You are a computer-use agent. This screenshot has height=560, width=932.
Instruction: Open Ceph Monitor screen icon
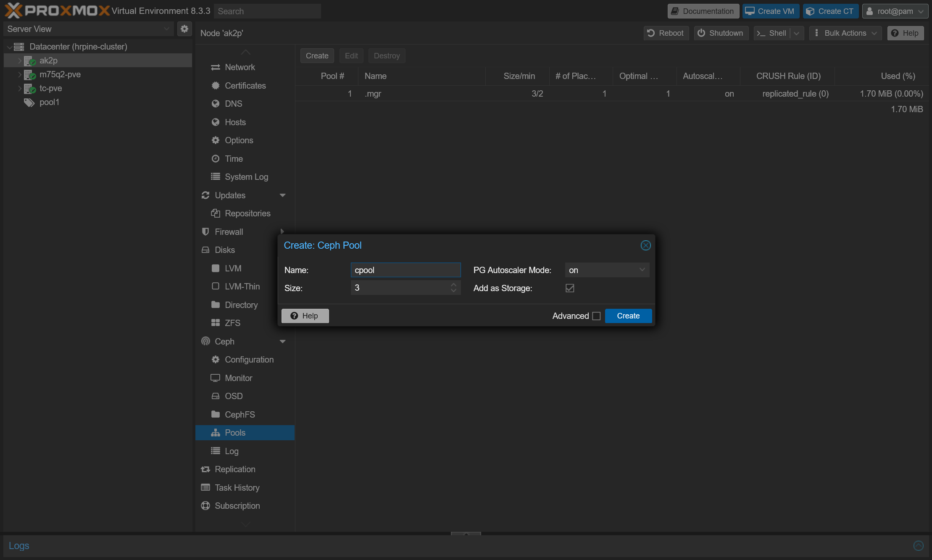click(215, 378)
